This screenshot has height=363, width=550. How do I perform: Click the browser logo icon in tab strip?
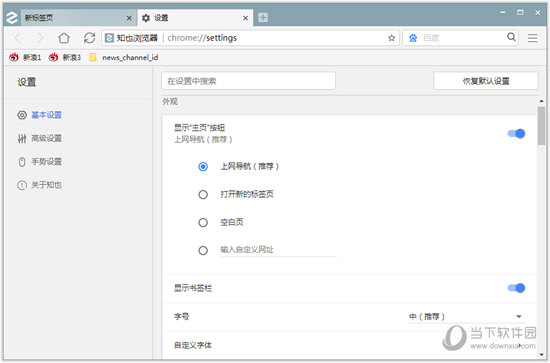(x=12, y=18)
